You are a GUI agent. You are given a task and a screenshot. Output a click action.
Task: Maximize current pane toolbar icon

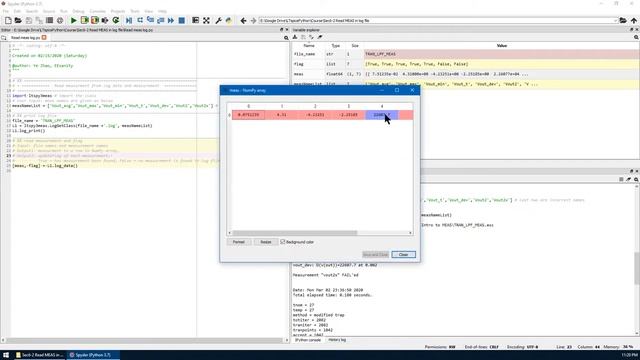click(196, 20)
